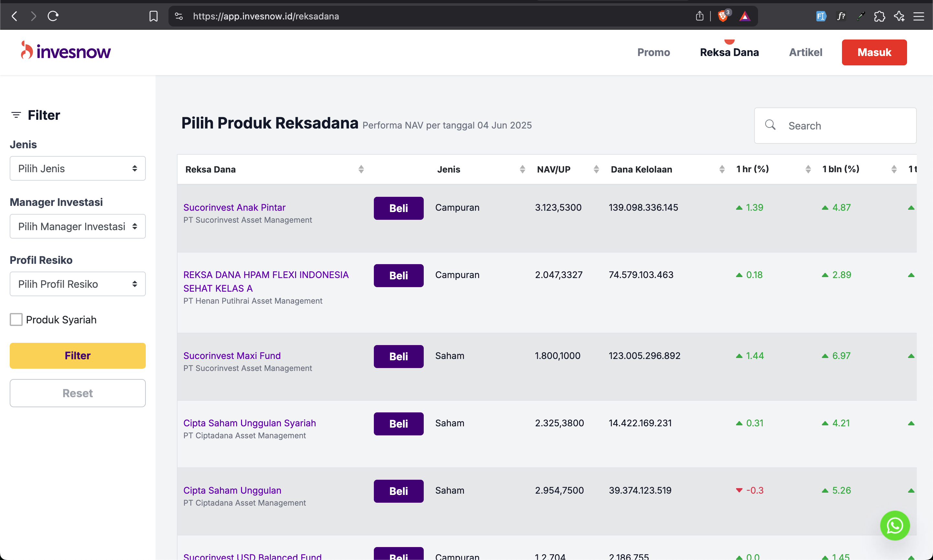Open WhatsApp chat floating button

coord(894,525)
